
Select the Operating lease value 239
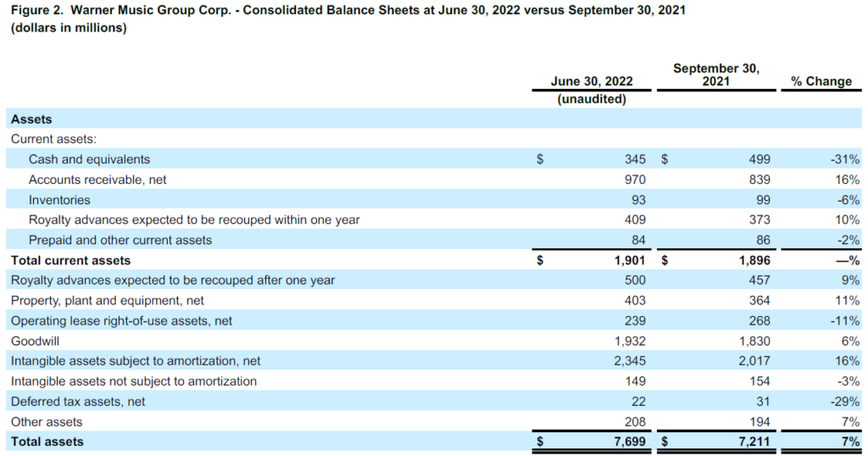pyautogui.click(x=635, y=321)
